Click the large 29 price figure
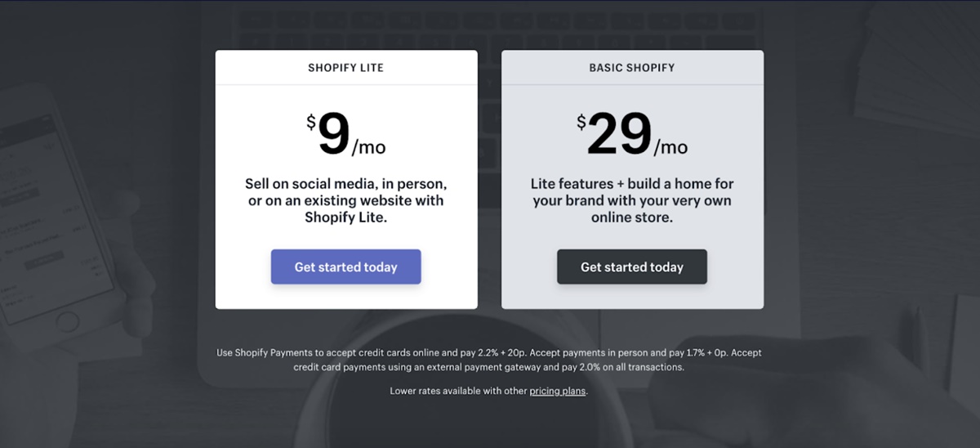Image resolution: width=980 pixels, height=448 pixels. (x=620, y=133)
